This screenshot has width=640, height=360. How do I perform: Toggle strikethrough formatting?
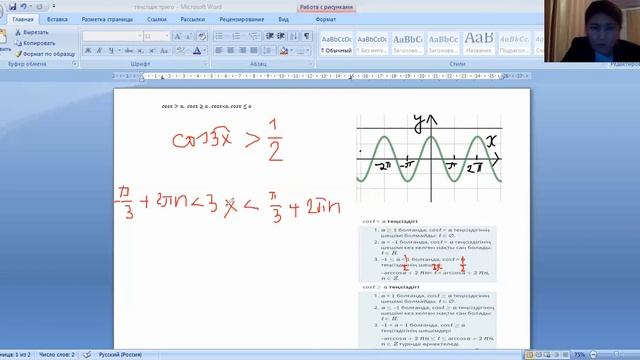(129, 51)
